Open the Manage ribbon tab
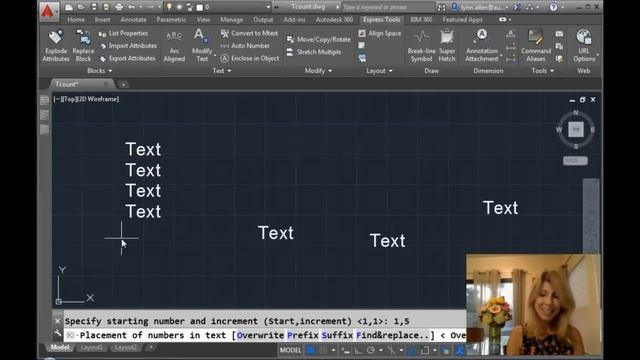The image size is (640, 360). pos(231,20)
